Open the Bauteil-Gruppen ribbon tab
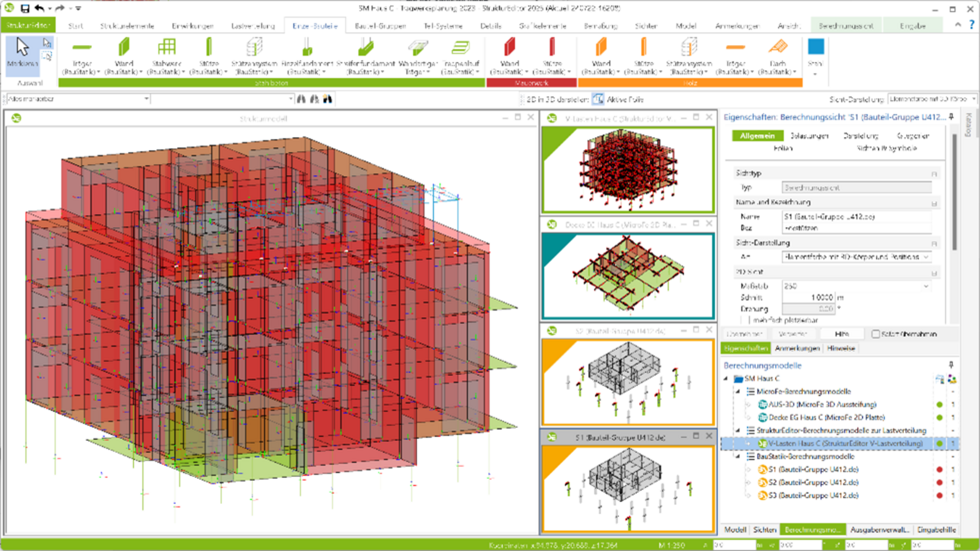The width and height of the screenshot is (980, 551). coord(380,26)
